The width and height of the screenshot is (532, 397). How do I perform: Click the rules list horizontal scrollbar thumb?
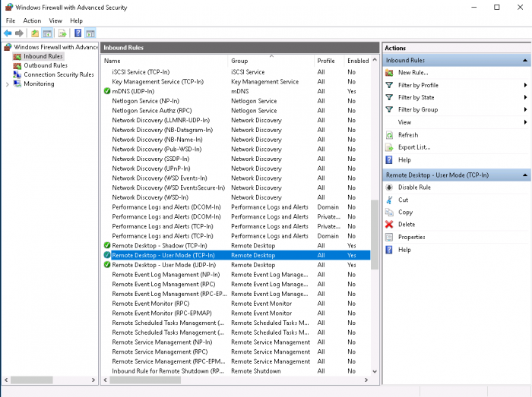(145, 380)
